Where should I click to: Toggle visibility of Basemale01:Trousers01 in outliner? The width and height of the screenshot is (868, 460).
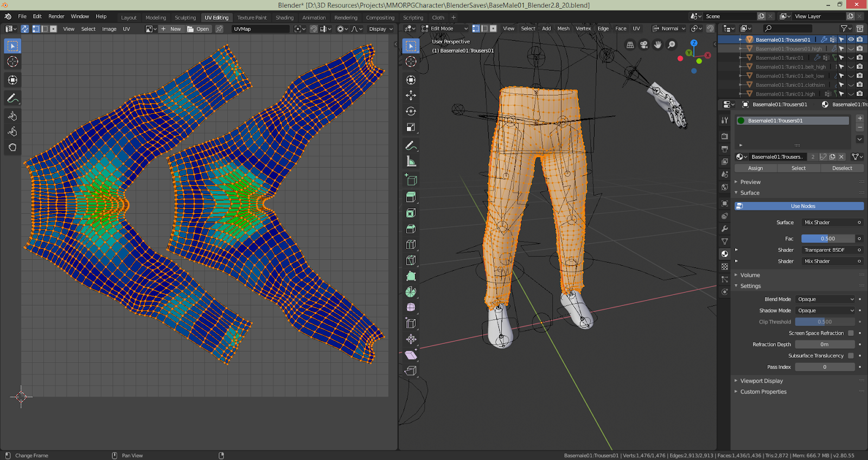pos(851,40)
